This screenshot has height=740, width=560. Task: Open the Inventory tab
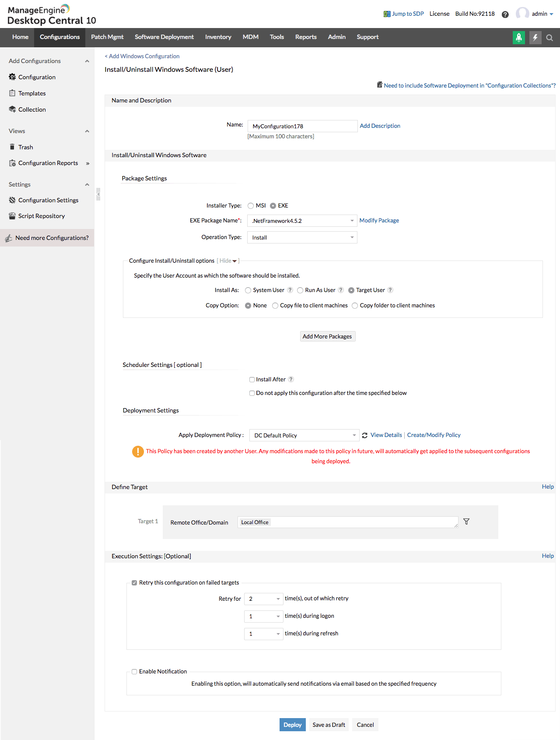[218, 37]
